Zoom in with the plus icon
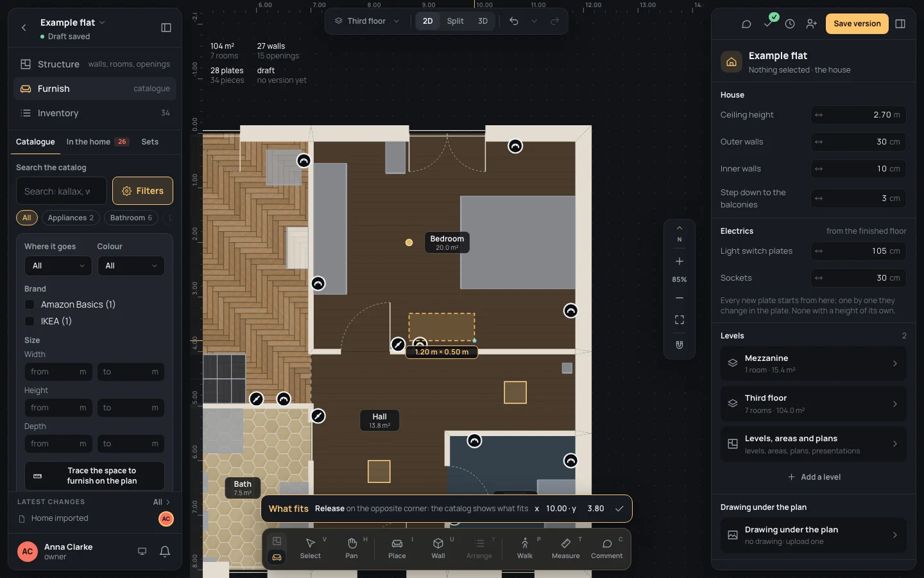924x578 pixels. pos(680,261)
